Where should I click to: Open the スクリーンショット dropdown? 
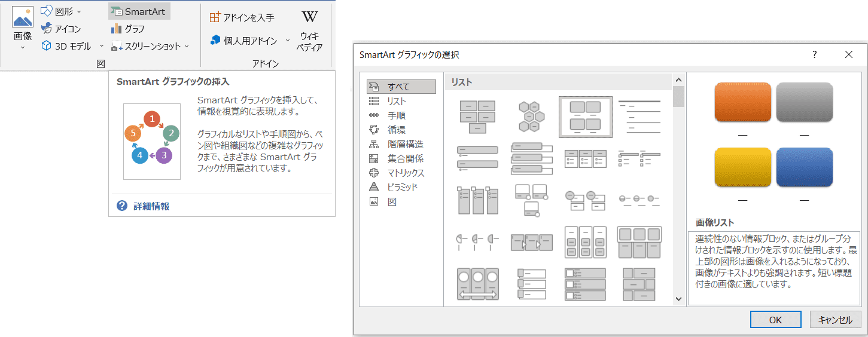click(186, 46)
